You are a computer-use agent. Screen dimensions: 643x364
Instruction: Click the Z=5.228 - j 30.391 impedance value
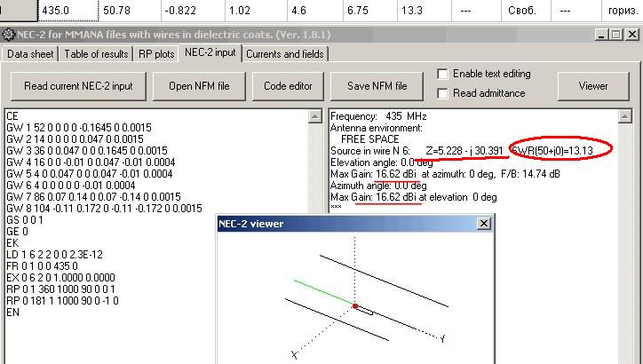tap(464, 151)
